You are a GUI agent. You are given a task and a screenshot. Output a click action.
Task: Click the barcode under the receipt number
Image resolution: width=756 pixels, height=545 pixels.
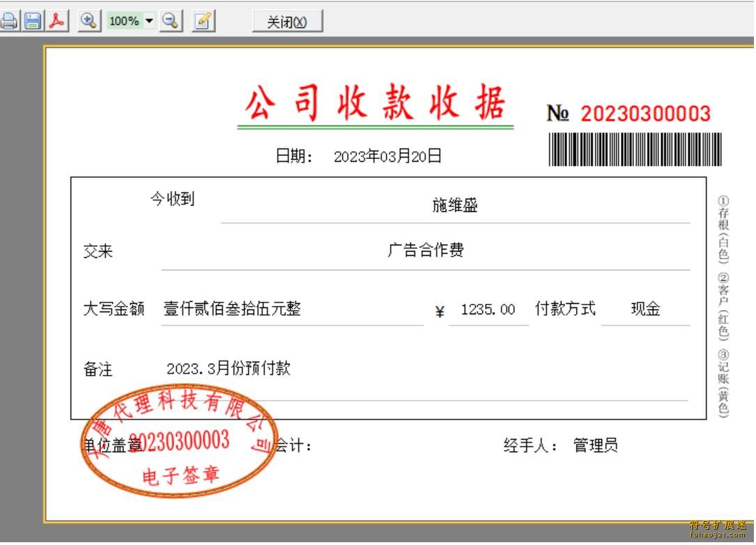point(635,149)
